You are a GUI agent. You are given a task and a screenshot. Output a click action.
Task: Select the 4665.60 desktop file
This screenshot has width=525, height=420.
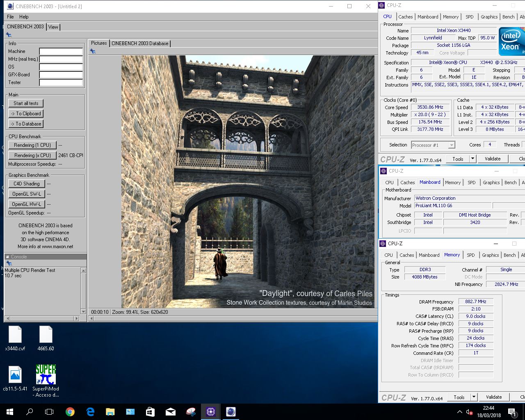(46, 338)
